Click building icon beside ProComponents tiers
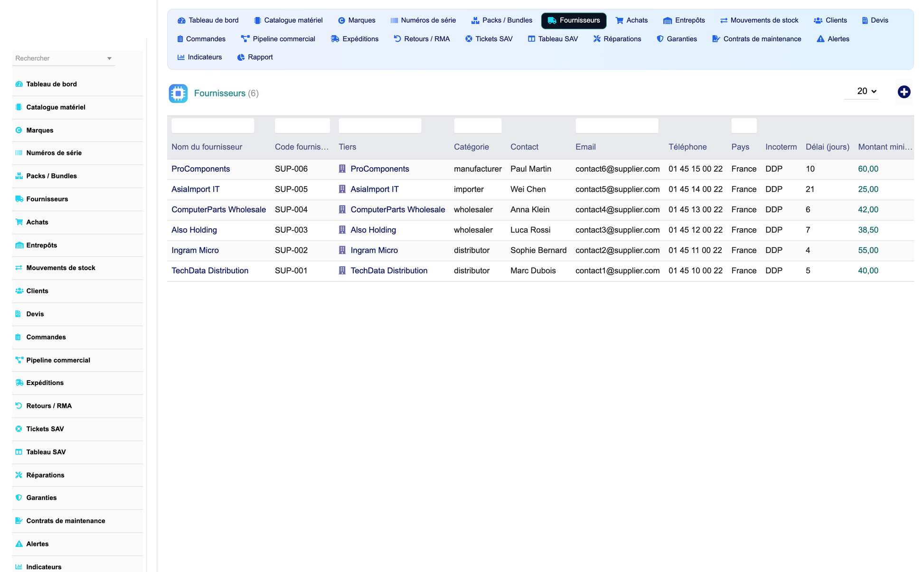This screenshot has width=924, height=572. pyautogui.click(x=342, y=169)
